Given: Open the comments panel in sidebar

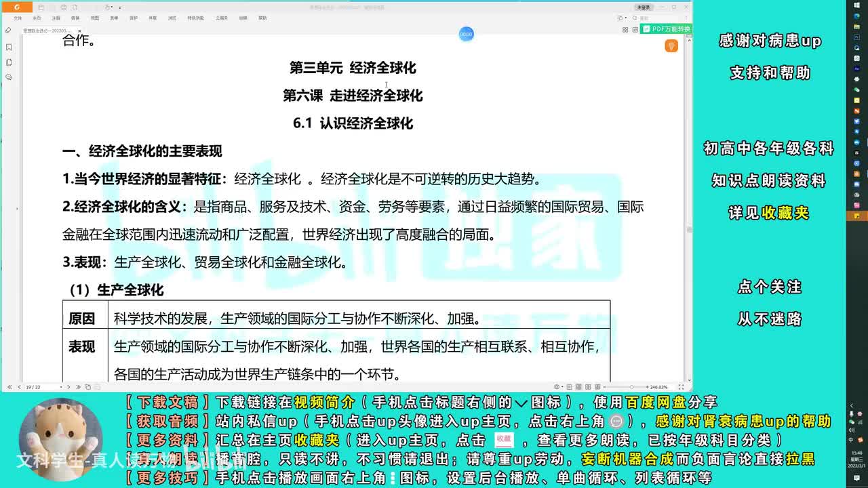Looking at the screenshot, I should click(x=9, y=77).
